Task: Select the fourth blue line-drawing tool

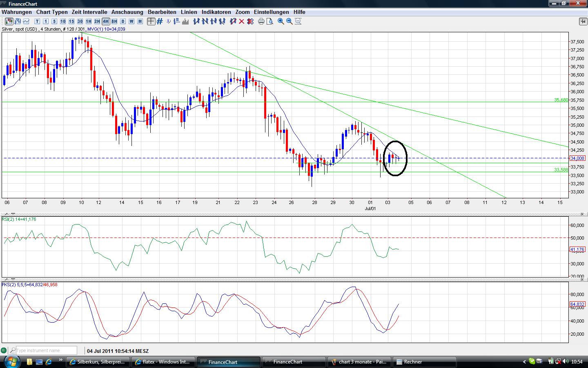Action: tap(222, 21)
